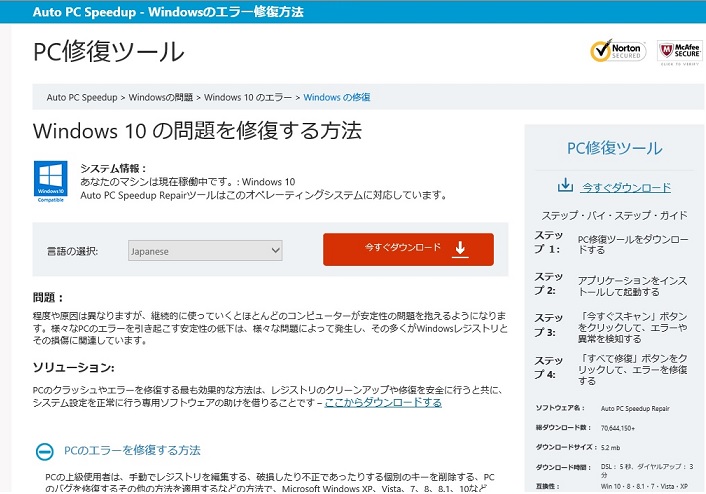Click the Norton Secured badge
Screen dimensions: 706x494
[x=616, y=52]
